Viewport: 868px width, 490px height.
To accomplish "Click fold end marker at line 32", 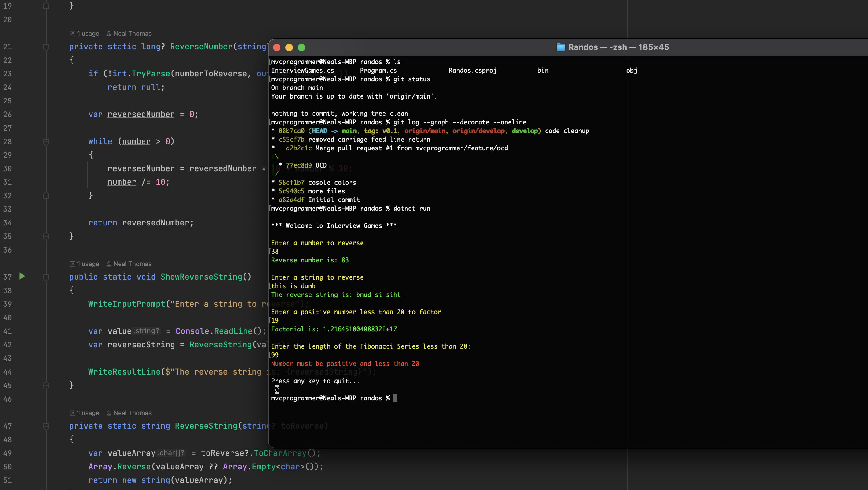I will coord(47,196).
